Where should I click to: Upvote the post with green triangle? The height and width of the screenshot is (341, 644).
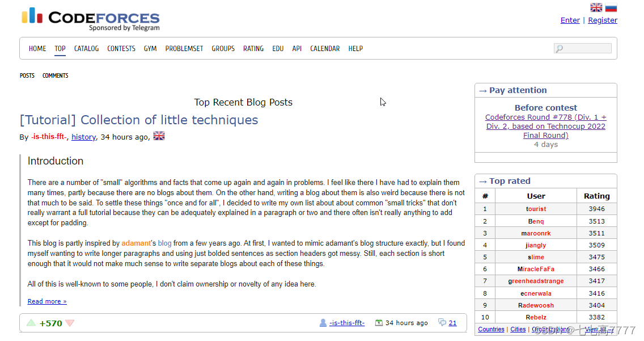[31, 323]
